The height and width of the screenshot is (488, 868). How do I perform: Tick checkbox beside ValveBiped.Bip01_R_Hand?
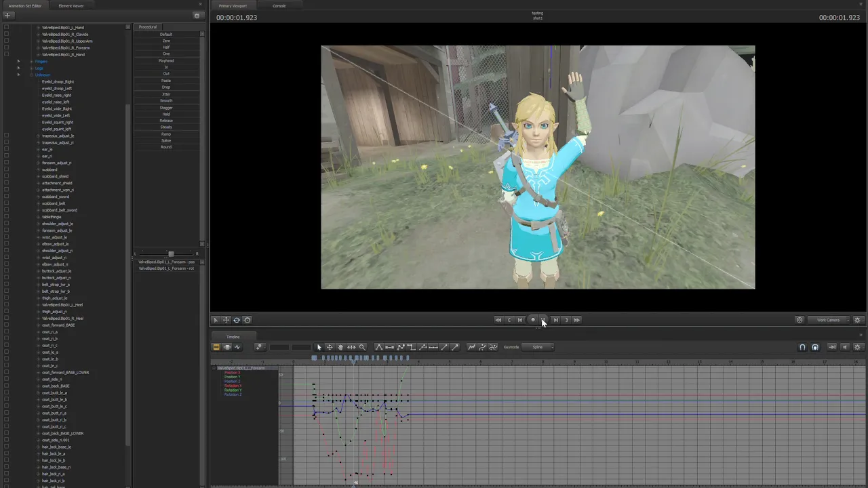click(7, 55)
